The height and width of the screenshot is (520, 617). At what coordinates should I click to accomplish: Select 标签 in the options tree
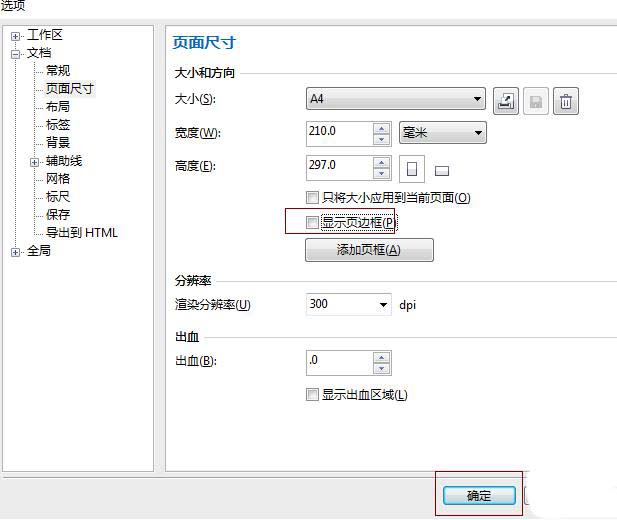[x=58, y=124]
